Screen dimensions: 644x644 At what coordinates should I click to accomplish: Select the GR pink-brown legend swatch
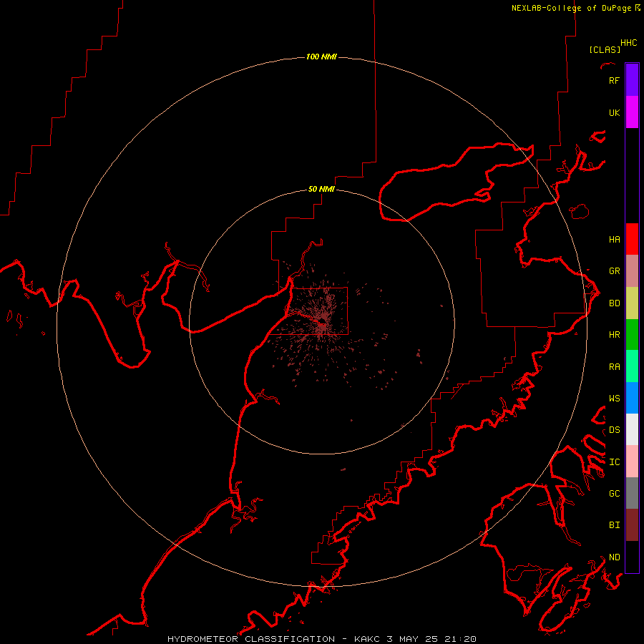coord(632,271)
